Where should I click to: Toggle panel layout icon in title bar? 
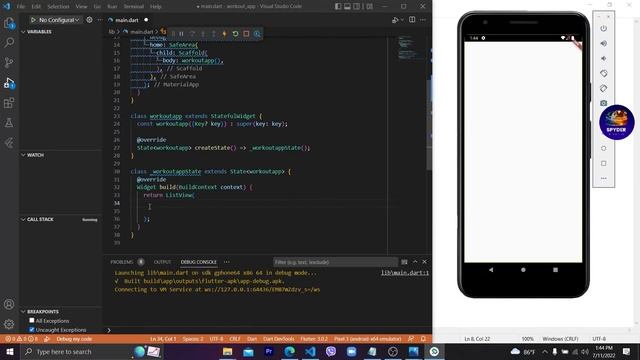347,7
